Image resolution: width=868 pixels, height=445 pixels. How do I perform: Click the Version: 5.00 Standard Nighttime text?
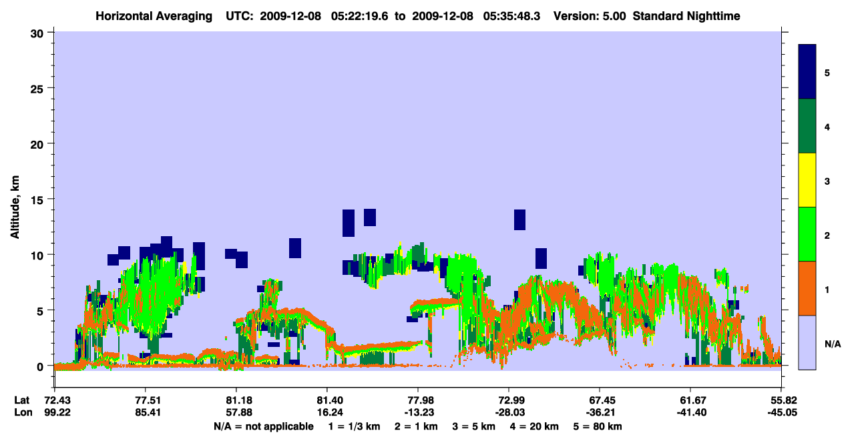[x=646, y=16]
